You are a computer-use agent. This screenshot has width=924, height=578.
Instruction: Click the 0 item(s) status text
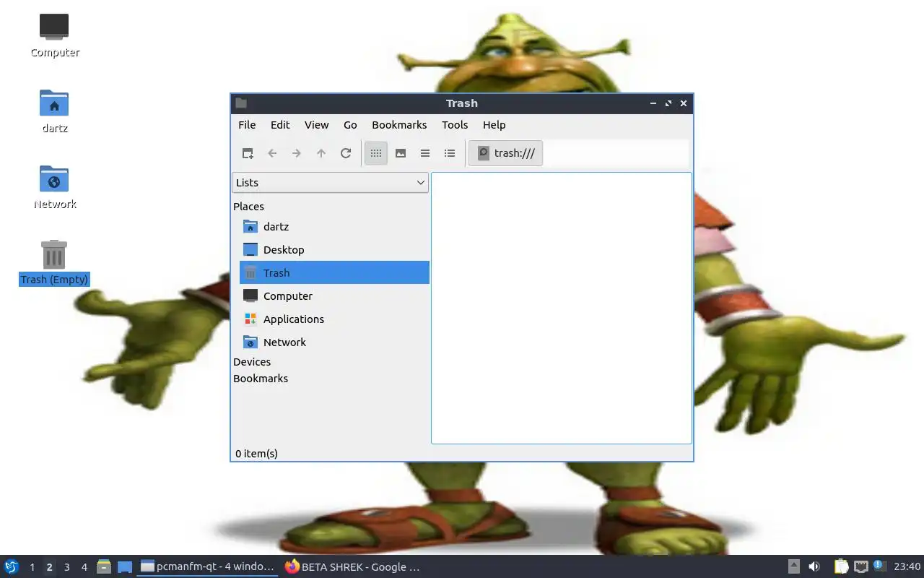tap(256, 454)
